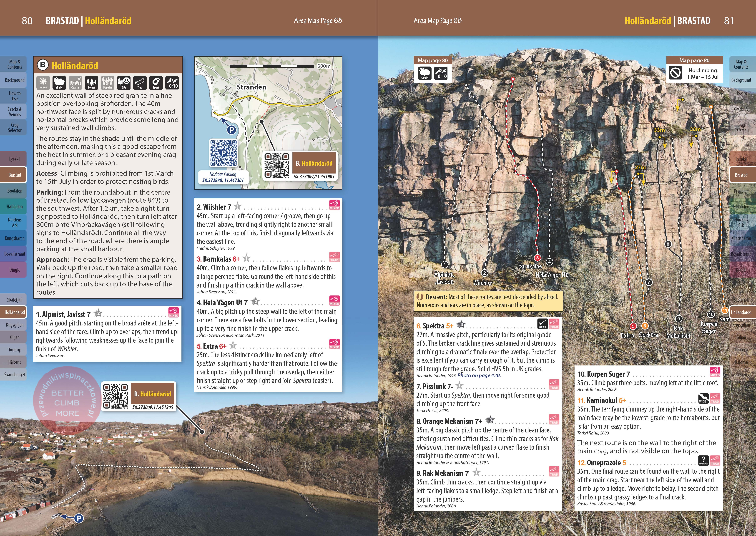Screen dimensions: 756x536
Task: Click the Forest trees icon
Action: tap(91, 83)
